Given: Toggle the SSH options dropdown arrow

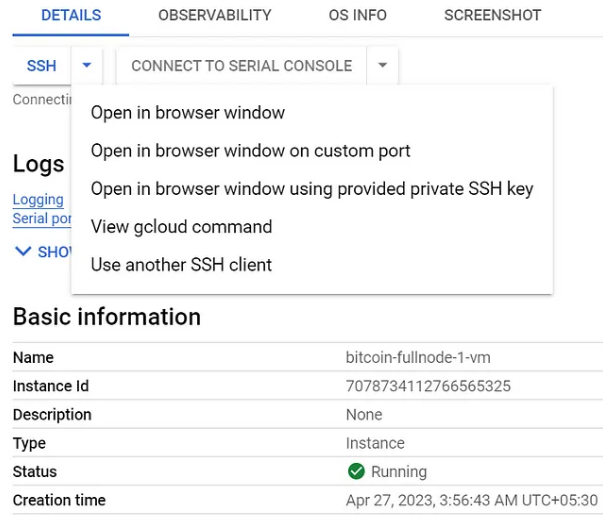Looking at the screenshot, I should [87, 65].
